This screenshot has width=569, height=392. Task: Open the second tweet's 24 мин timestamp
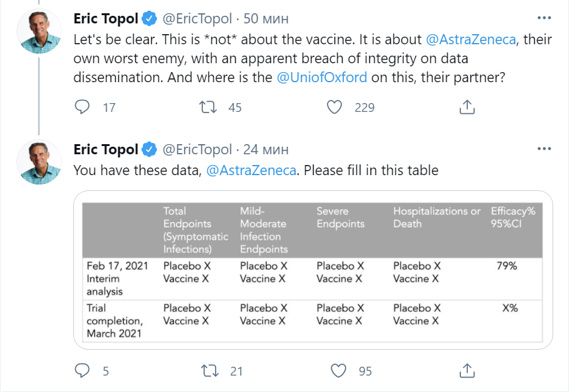point(266,150)
